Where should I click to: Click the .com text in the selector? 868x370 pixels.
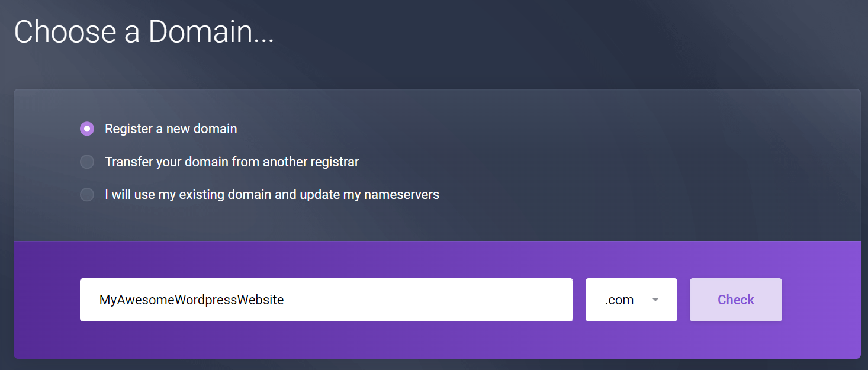point(619,300)
